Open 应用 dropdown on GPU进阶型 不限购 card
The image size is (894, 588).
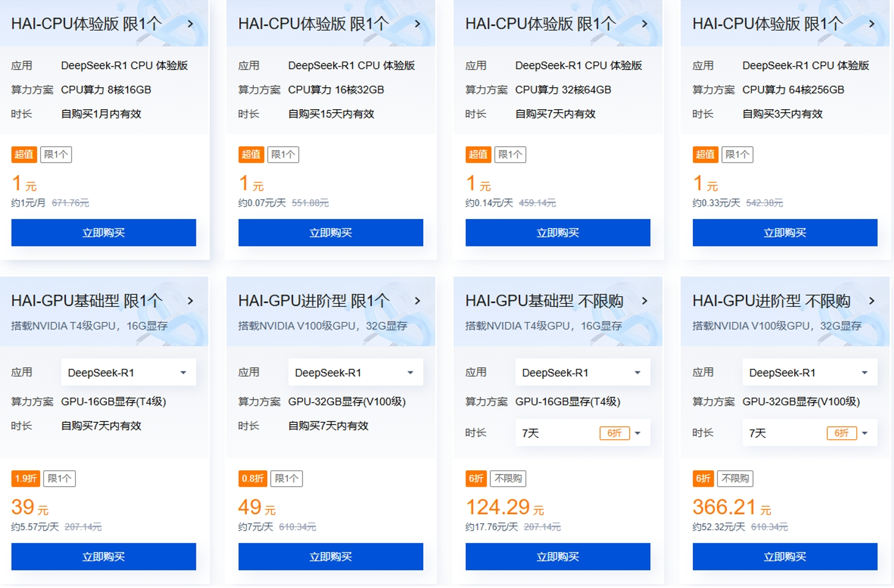click(x=810, y=372)
